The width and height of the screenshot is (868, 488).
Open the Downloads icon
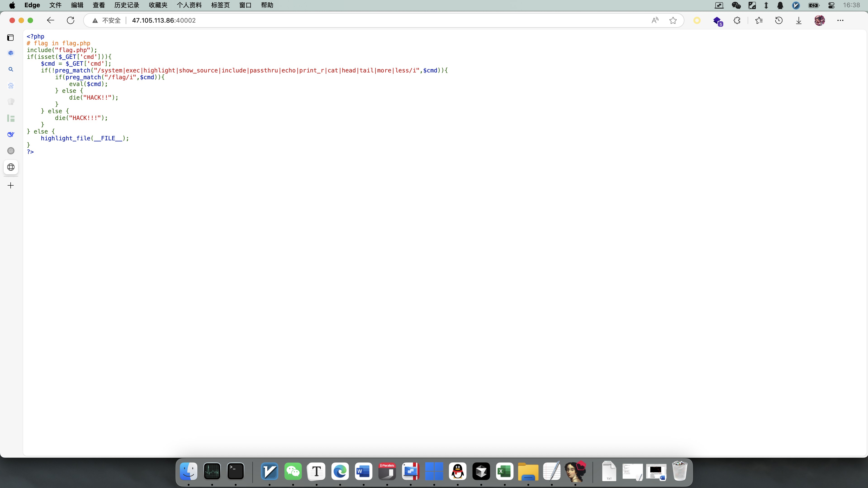[799, 21]
